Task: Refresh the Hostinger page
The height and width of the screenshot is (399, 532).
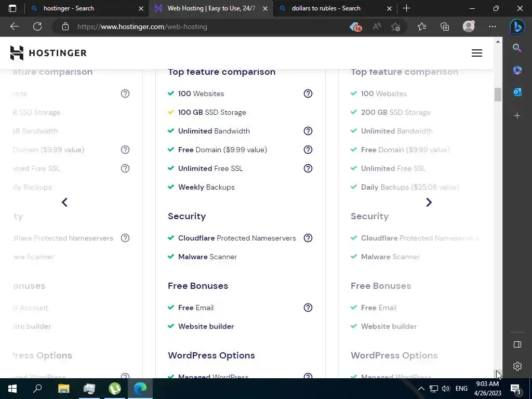Action: click(37, 26)
